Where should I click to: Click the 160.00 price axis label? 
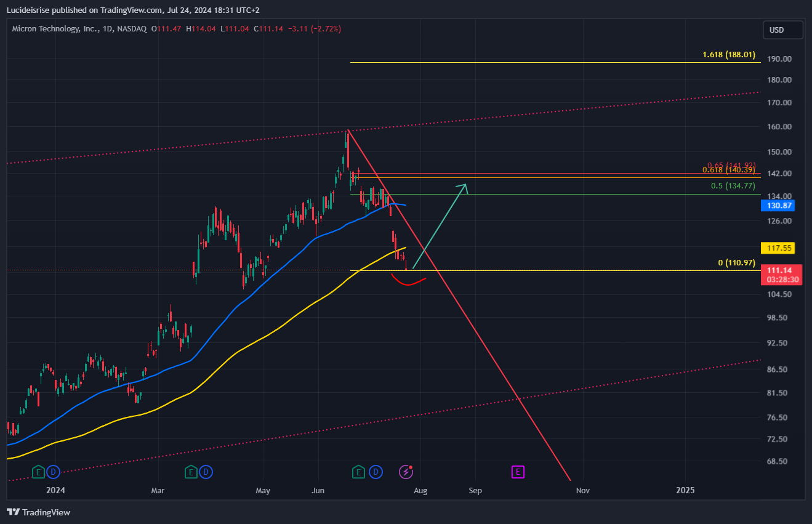[779, 126]
